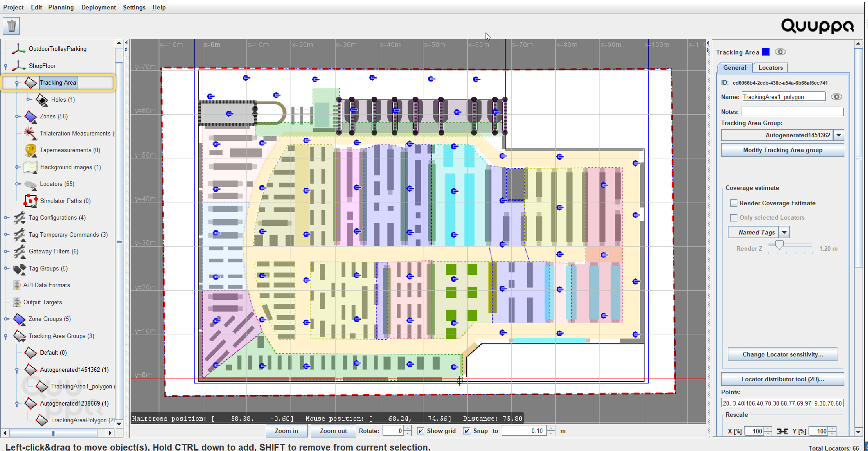This screenshot has height=451, width=868.
Task: Toggle the Show grid checkbox
Action: [420, 431]
